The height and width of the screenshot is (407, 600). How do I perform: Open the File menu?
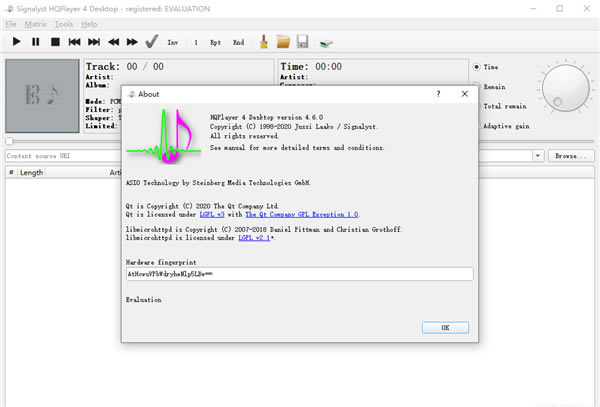pyautogui.click(x=11, y=23)
